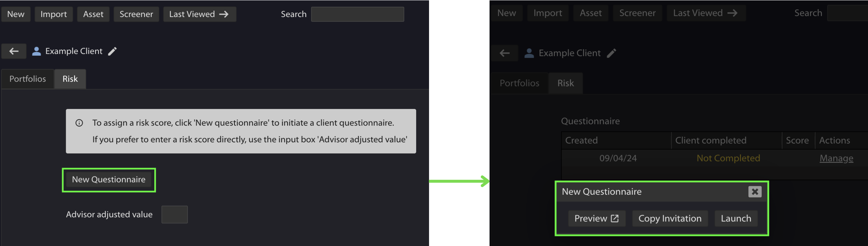Open the Last Viewed button in left toolbar
The image size is (868, 246).
[x=200, y=14]
